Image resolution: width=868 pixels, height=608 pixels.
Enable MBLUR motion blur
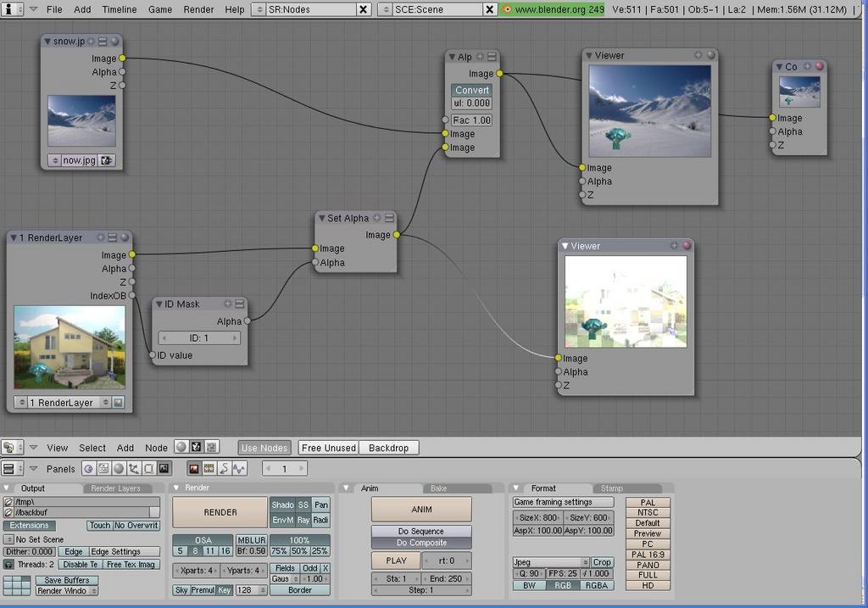click(x=252, y=540)
